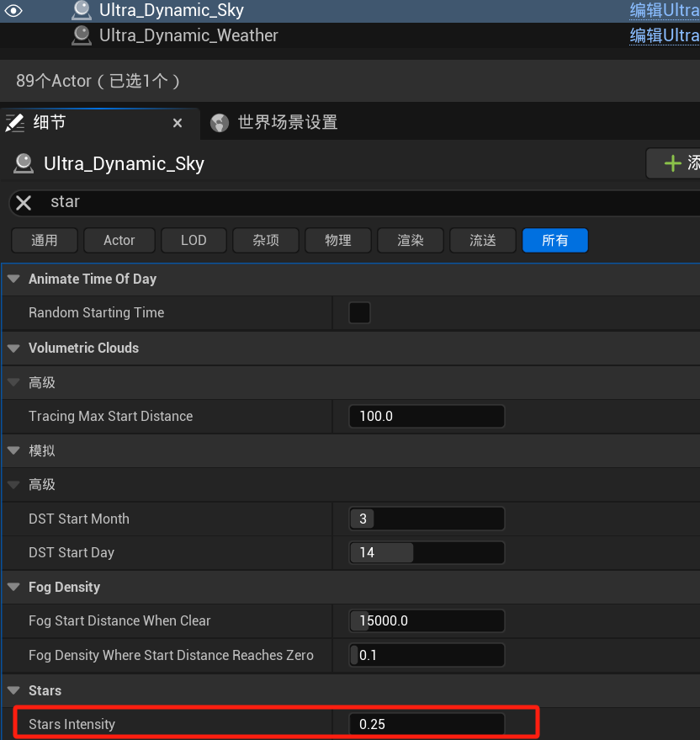Screen dimensions: 700x740
Task: Clear the star search filter
Action: tap(24, 204)
